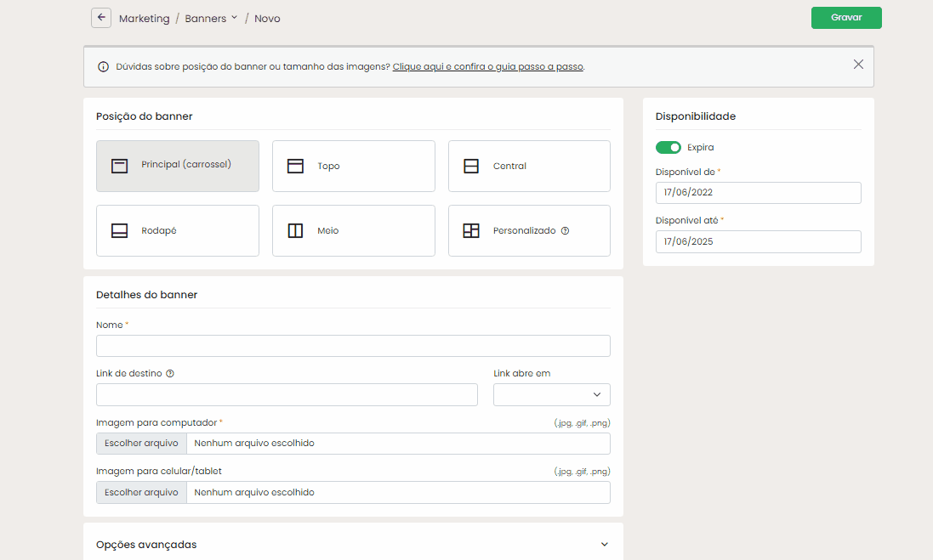Click help icon next to Personalizado
The width and height of the screenshot is (933, 560).
565,230
